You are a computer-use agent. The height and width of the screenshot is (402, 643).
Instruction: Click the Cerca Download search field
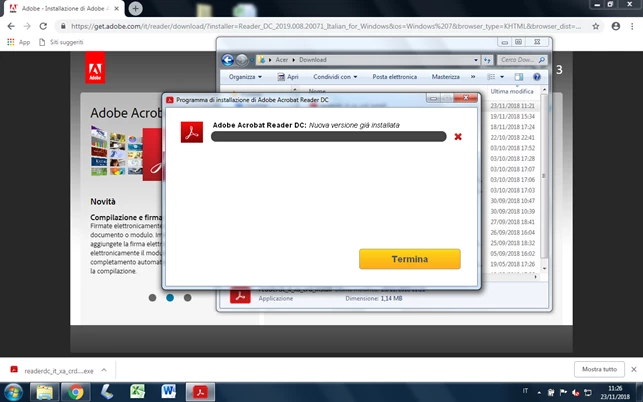522,60
